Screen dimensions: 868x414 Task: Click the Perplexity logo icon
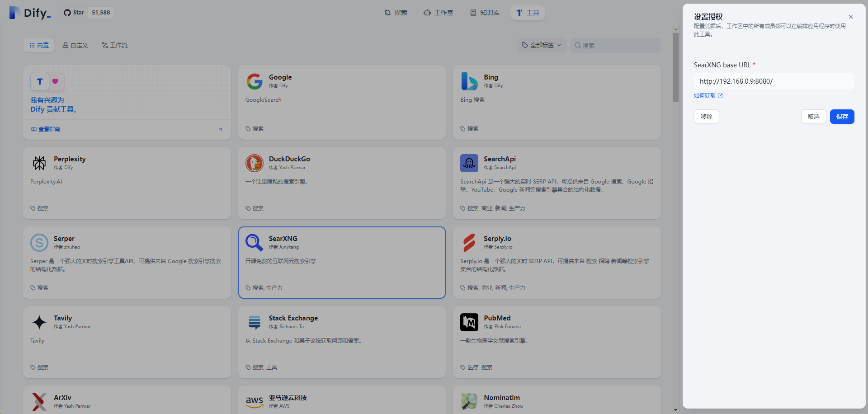[x=39, y=163]
